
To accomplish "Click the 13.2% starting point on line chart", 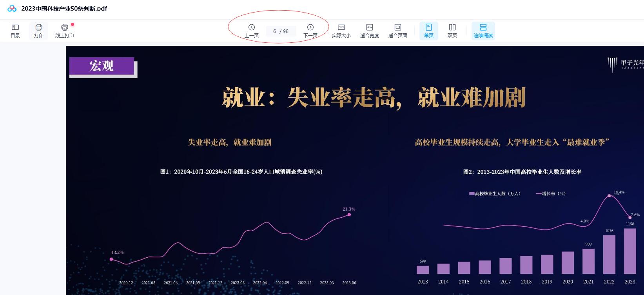I will [111, 259].
